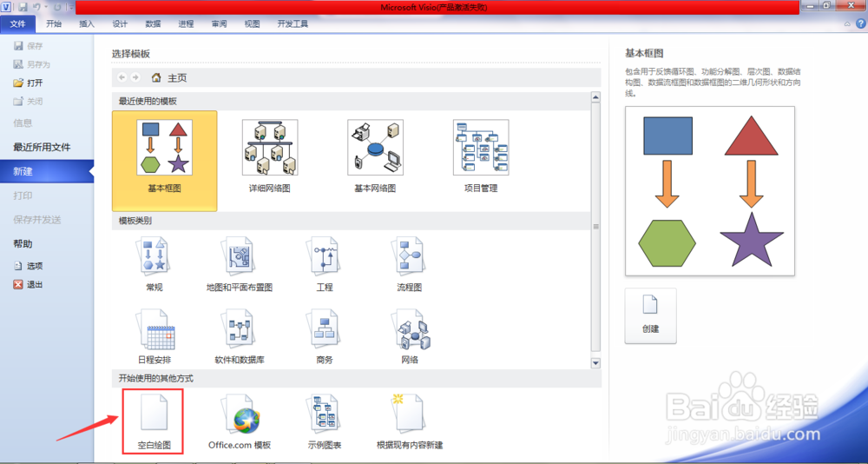
Task: Open the 打印 page
Action: pos(23,196)
